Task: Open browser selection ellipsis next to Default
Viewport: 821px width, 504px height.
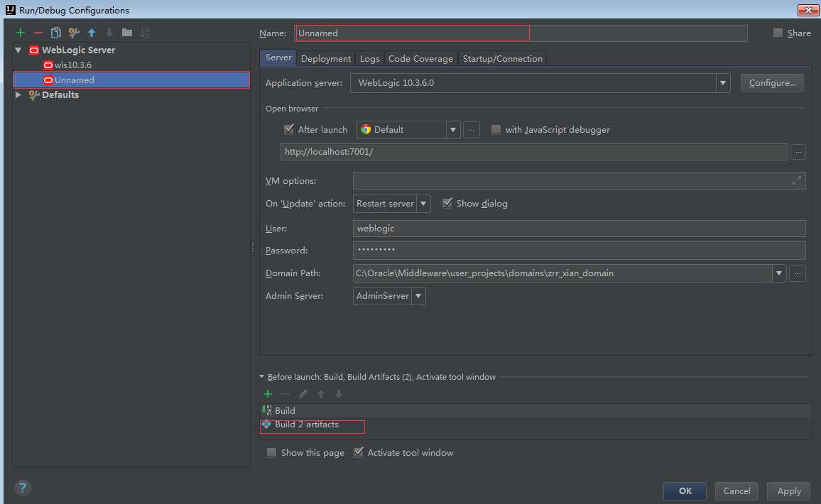Action: click(472, 130)
